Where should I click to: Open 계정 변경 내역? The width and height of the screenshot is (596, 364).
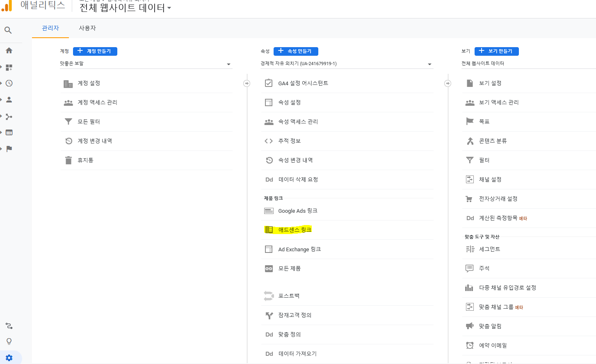(x=146, y=141)
